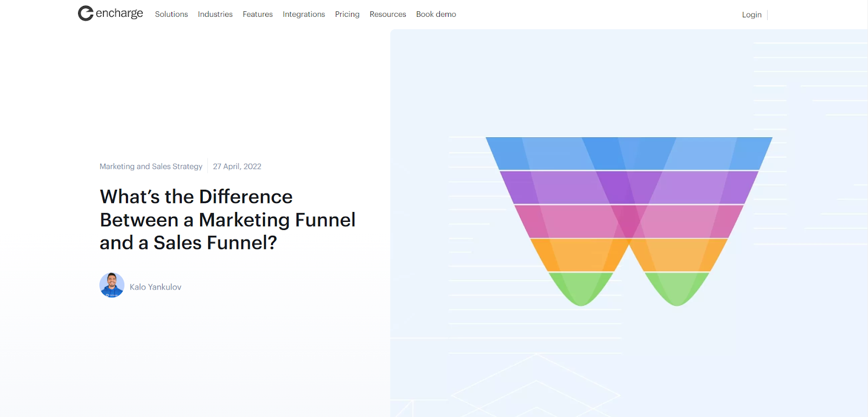The height and width of the screenshot is (417, 868).
Task: Click the Encharge logo
Action: click(x=111, y=13)
